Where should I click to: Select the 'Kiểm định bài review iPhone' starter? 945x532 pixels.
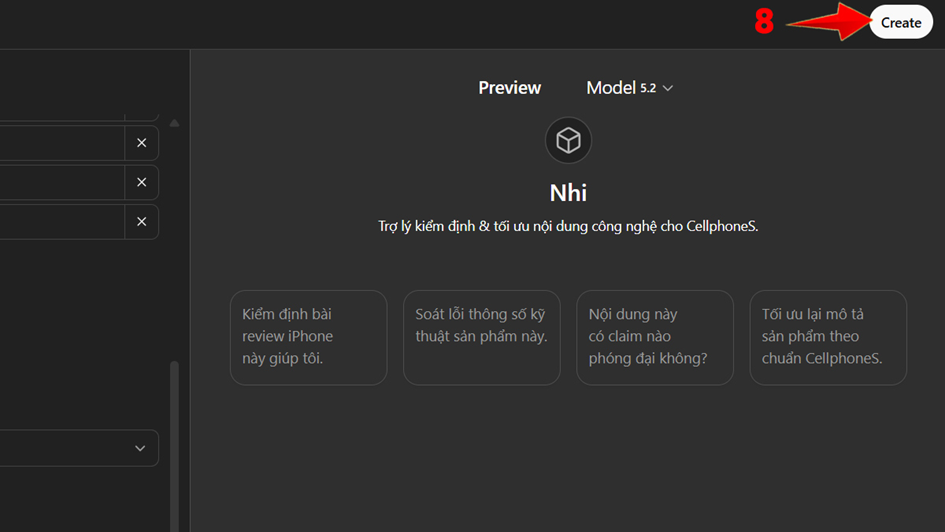(x=308, y=337)
